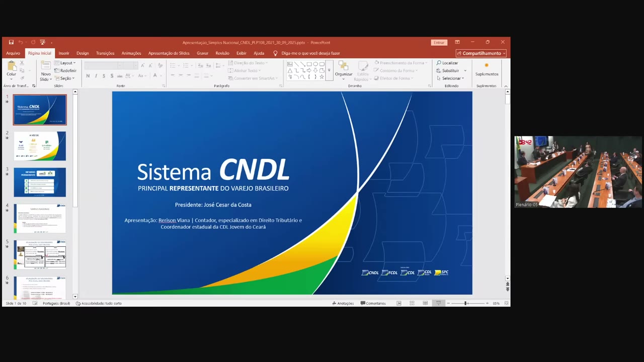
Task: Open the Arquivo menu
Action: point(13,53)
